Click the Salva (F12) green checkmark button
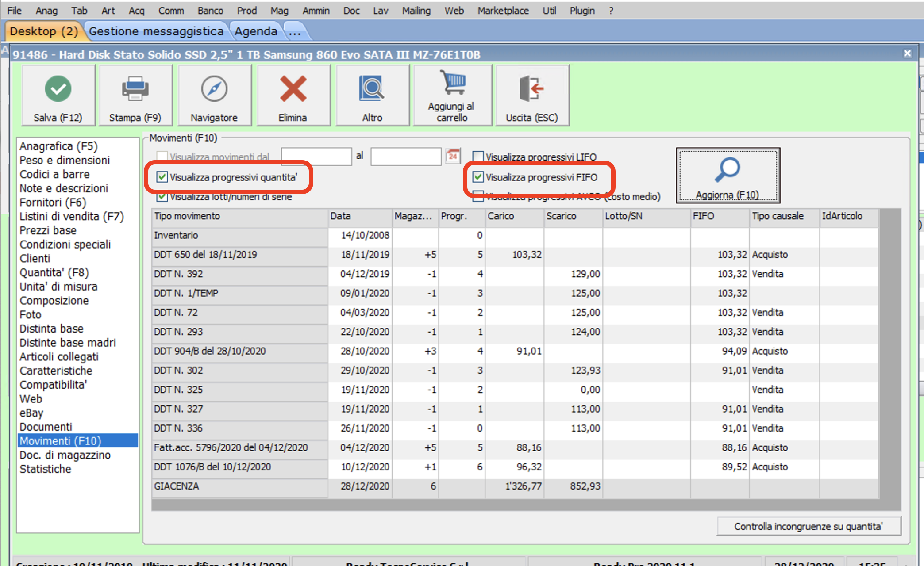924x566 pixels. [58, 96]
